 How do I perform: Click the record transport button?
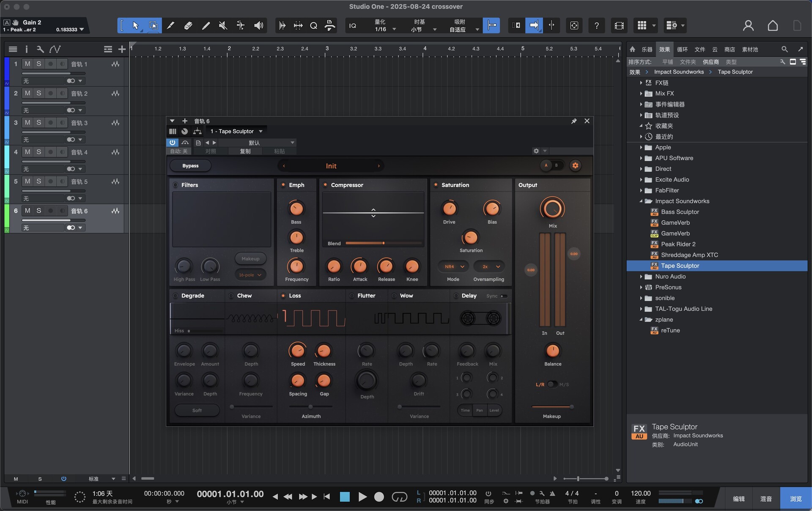pyautogui.click(x=379, y=497)
